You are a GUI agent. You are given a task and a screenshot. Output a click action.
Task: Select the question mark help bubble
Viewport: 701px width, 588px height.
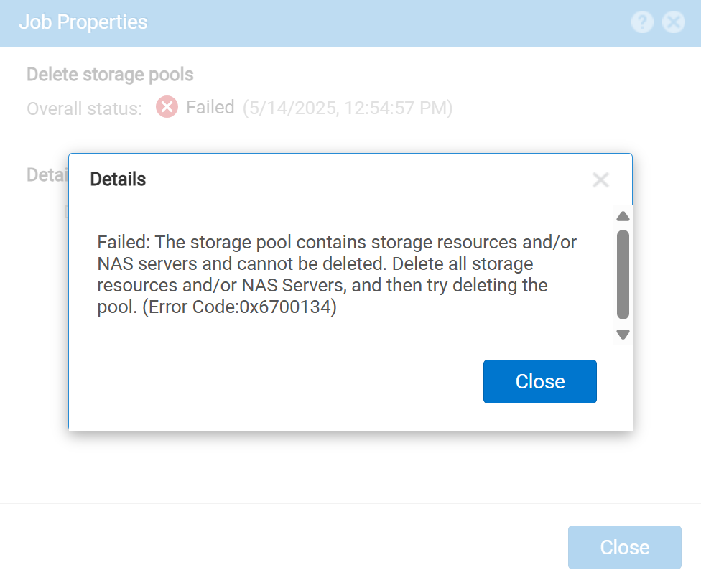pos(641,22)
